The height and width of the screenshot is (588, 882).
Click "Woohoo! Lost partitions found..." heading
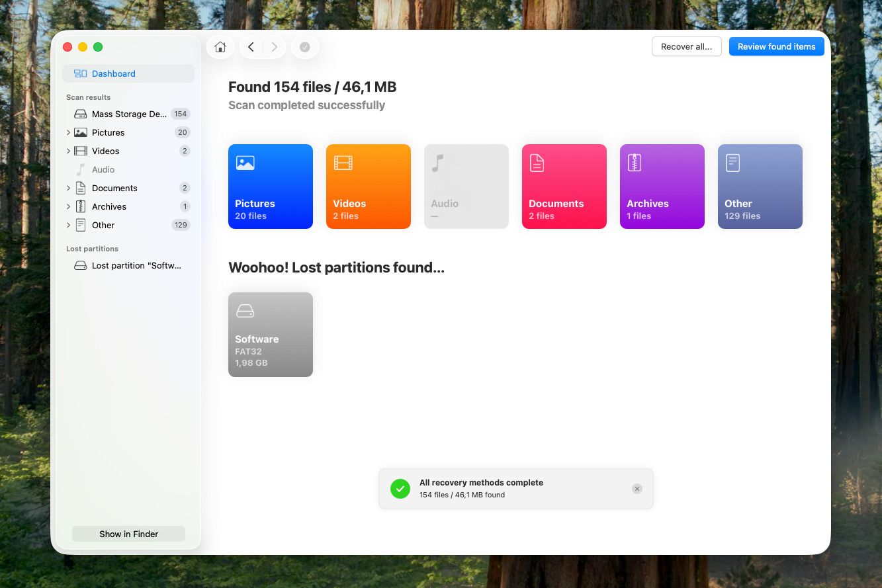tap(336, 268)
